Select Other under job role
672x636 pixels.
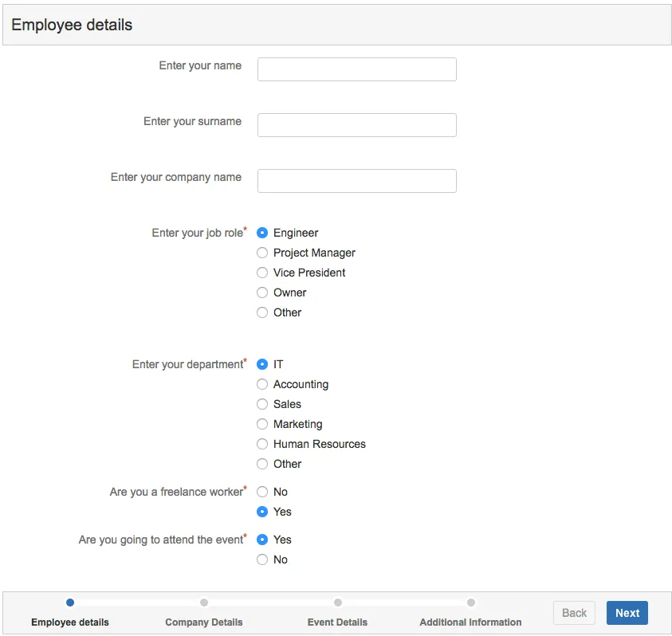(x=261, y=312)
